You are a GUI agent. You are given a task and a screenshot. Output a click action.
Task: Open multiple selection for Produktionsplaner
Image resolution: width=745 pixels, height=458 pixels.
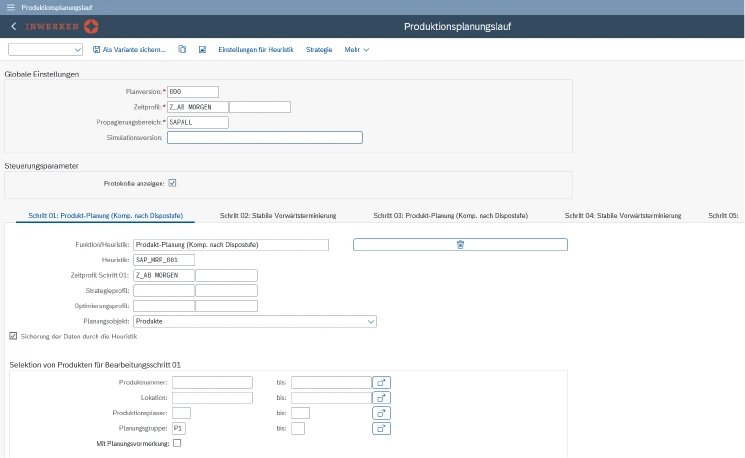pos(381,413)
